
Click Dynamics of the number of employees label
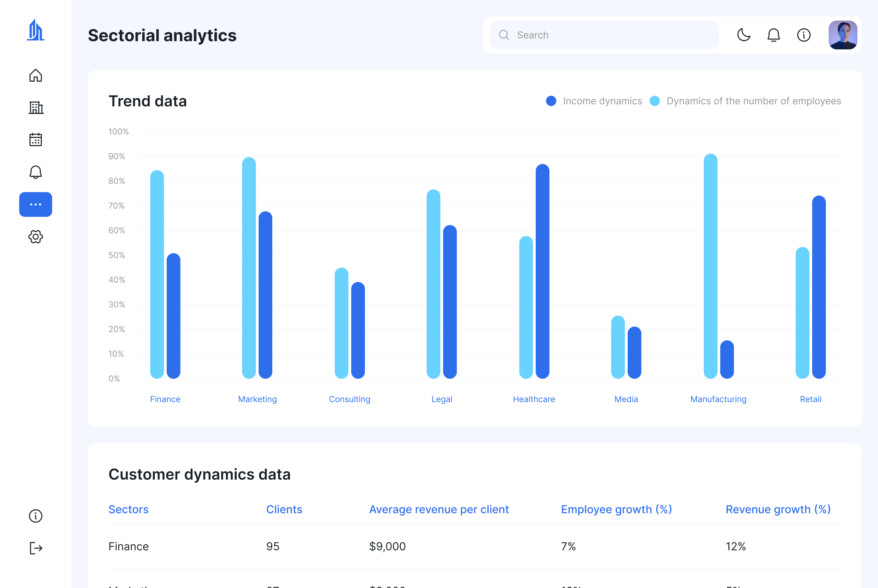(754, 101)
